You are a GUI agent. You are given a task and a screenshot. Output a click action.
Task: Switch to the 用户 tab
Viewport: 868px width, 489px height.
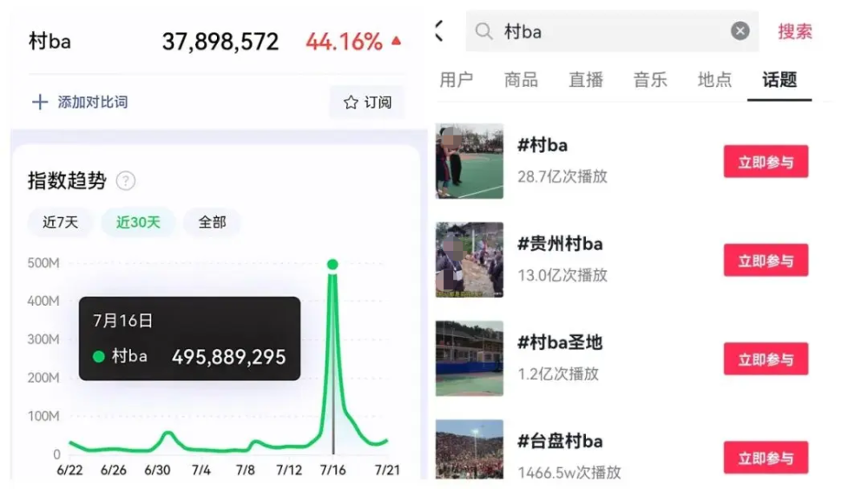(457, 80)
